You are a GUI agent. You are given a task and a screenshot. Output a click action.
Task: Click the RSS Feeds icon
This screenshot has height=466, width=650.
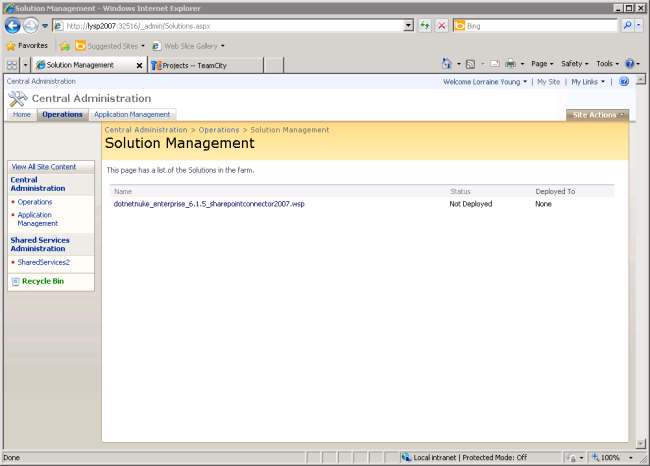click(x=471, y=64)
